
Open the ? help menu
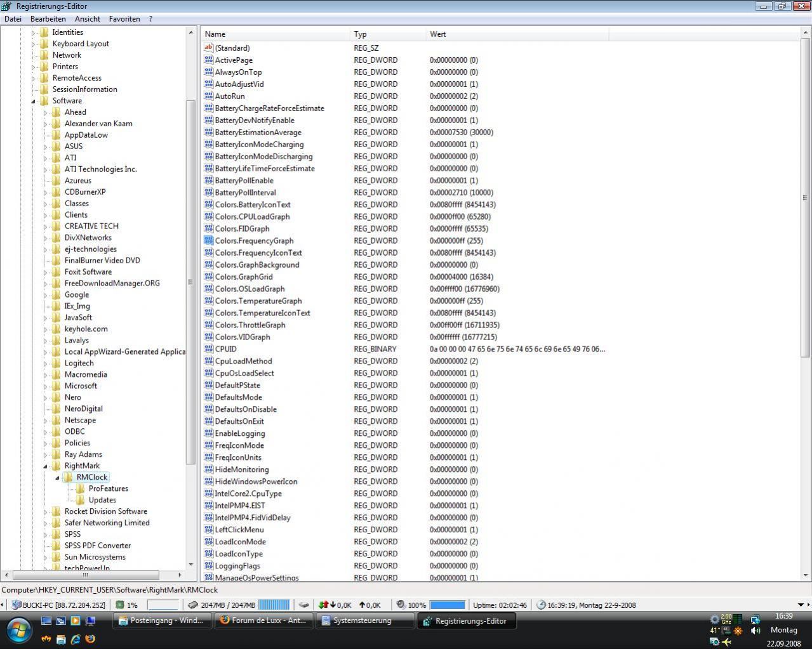point(150,19)
